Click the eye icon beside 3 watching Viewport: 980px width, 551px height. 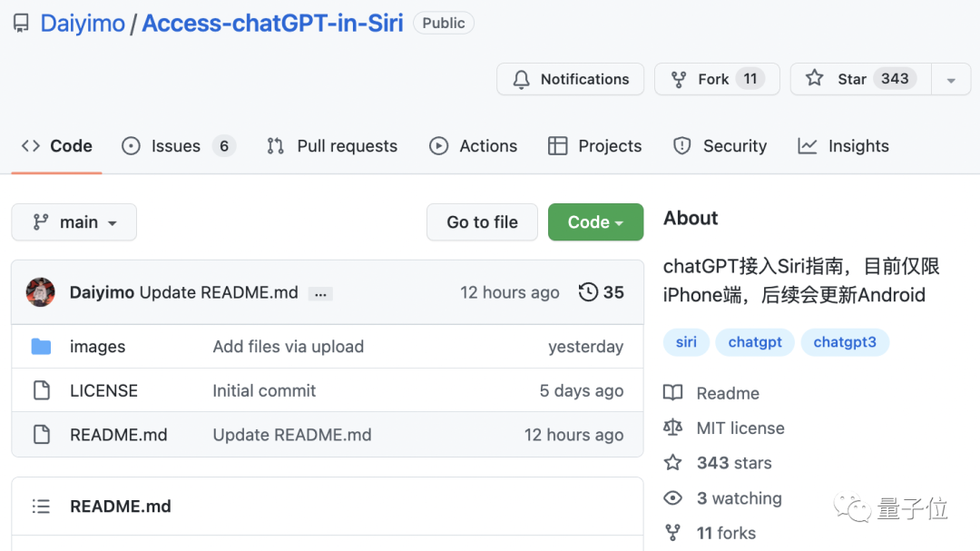tap(672, 498)
